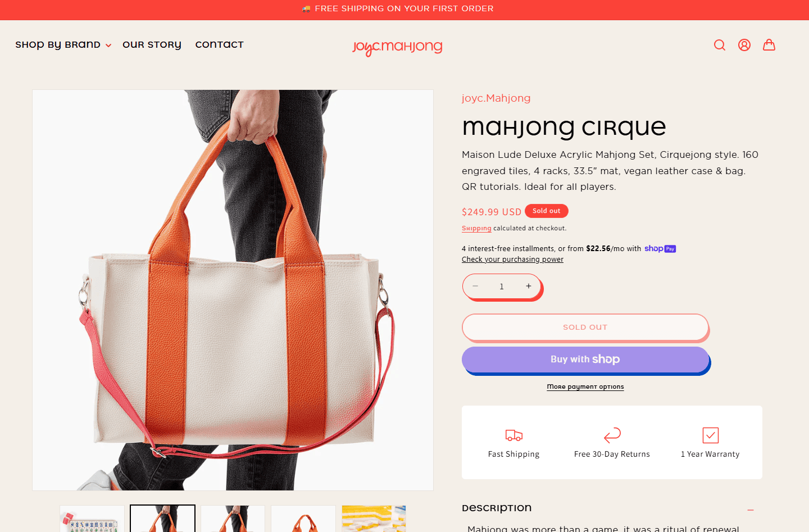This screenshot has width=809, height=532.
Task: Click the joyc.mahjong logo
Action: pos(397,47)
